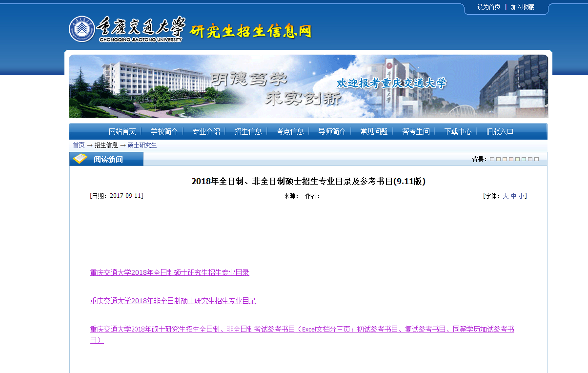Open the 招生信息 menu item

coord(248,131)
